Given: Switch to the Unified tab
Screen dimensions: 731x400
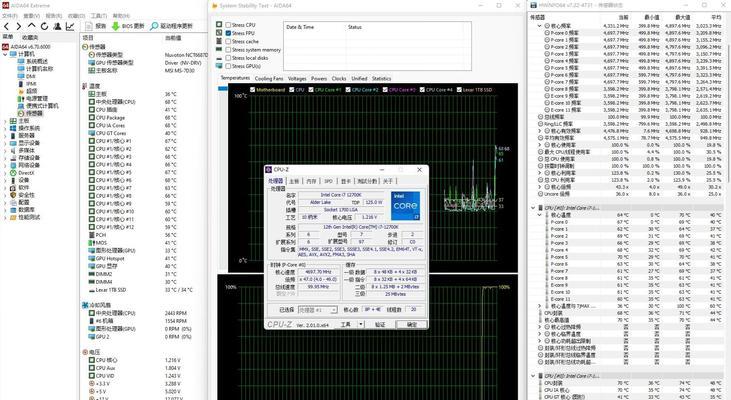Looking at the screenshot, I should click(359, 79).
